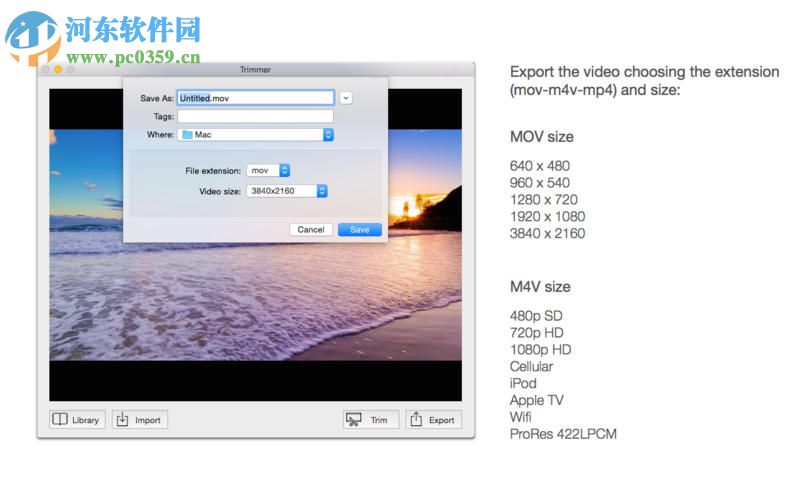Open the Video size 3840x2160 dropdown

(287, 191)
